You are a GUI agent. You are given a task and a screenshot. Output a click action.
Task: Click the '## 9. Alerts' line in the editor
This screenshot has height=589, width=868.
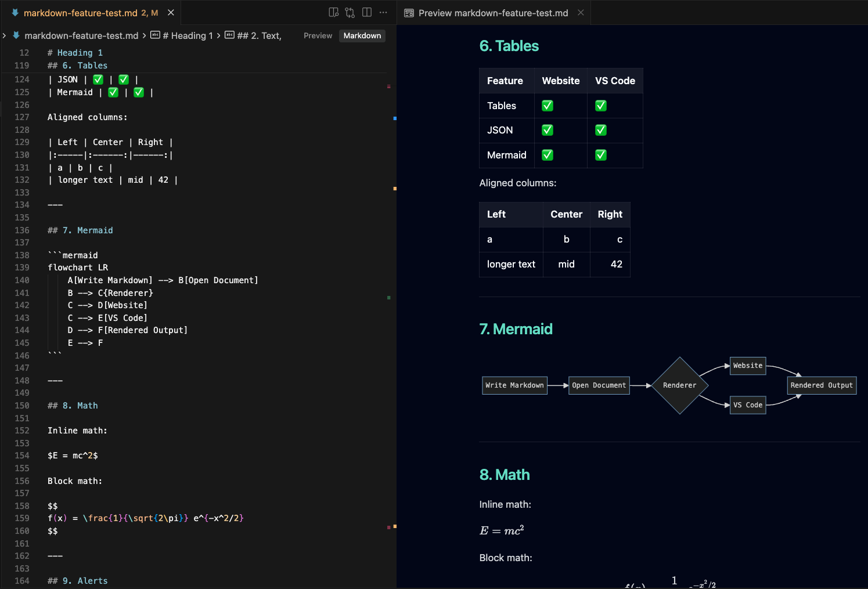tap(77, 581)
